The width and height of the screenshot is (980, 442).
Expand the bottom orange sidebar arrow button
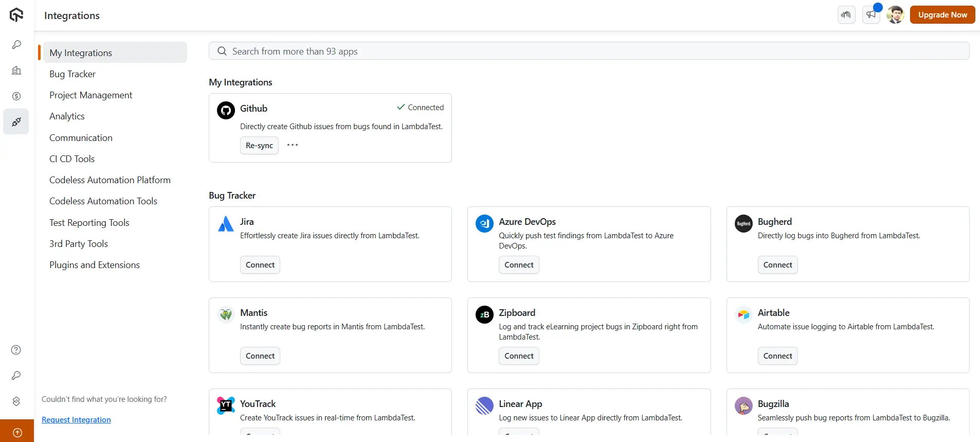point(17,432)
